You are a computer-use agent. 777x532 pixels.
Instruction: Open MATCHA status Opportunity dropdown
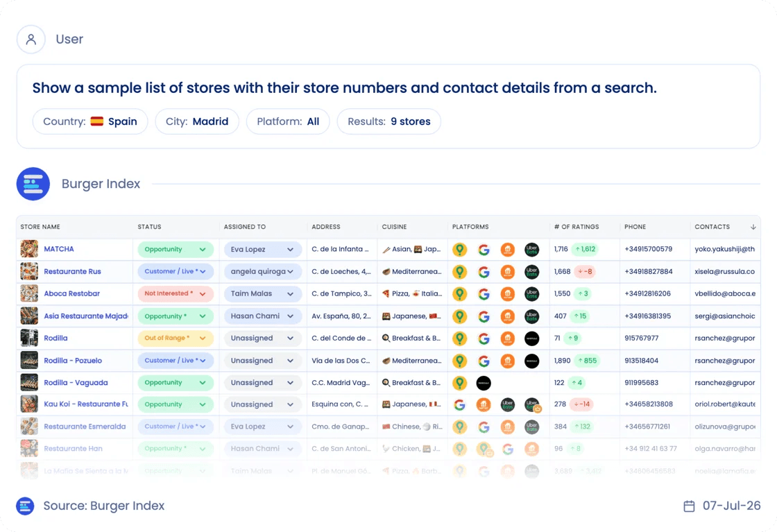click(176, 249)
